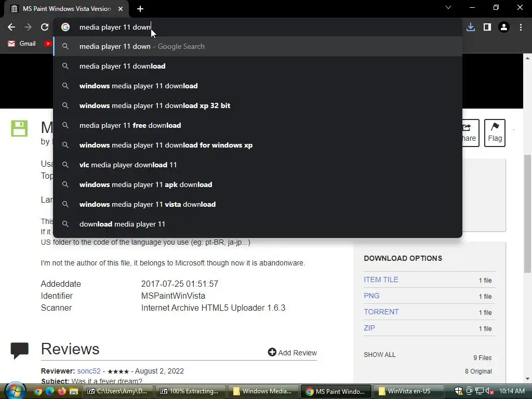Close the MS Paint Windows Vista Version tab
The width and height of the screenshot is (532, 399).
pyautogui.click(x=121, y=9)
